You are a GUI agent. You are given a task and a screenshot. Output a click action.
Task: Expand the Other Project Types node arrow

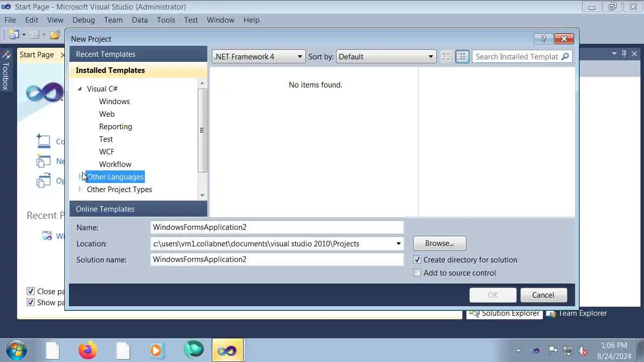tap(80, 189)
